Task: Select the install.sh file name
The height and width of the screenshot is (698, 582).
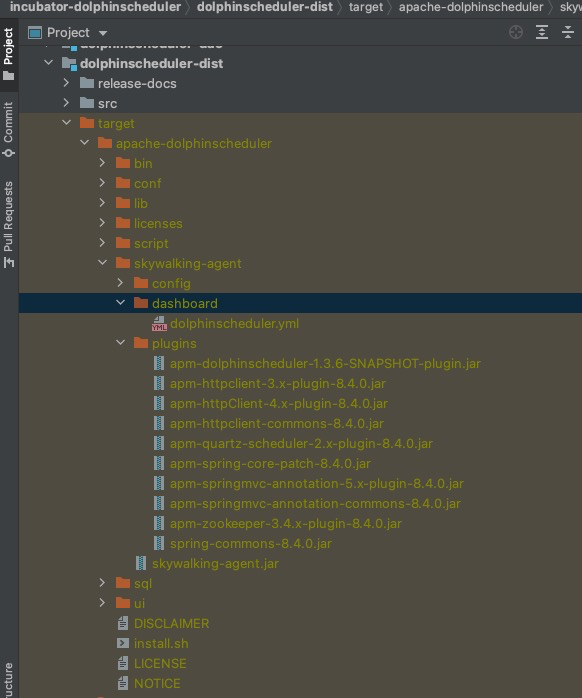Action: click(x=161, y=644)
